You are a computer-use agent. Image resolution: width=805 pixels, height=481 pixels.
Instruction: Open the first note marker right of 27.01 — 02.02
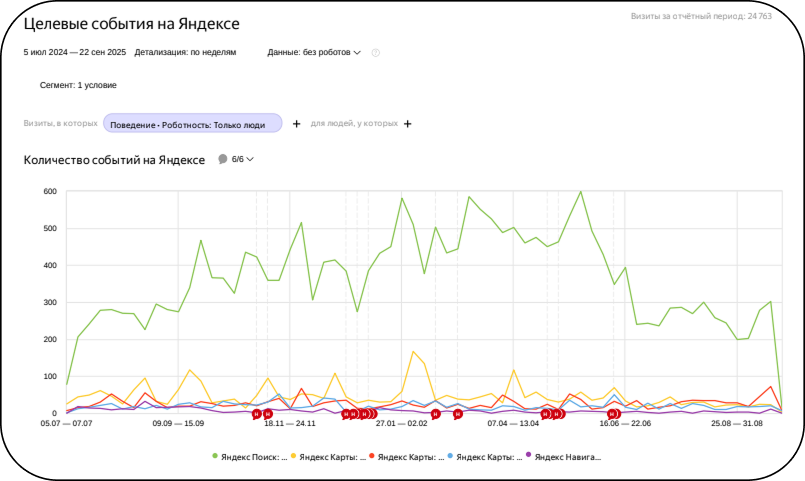tap(435, 414)
